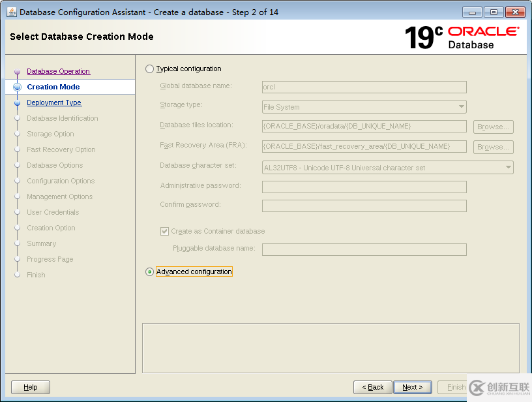Browse for Fast Recovery Area
This screenshot has width=532, height=402.
[x=494, y=147]
